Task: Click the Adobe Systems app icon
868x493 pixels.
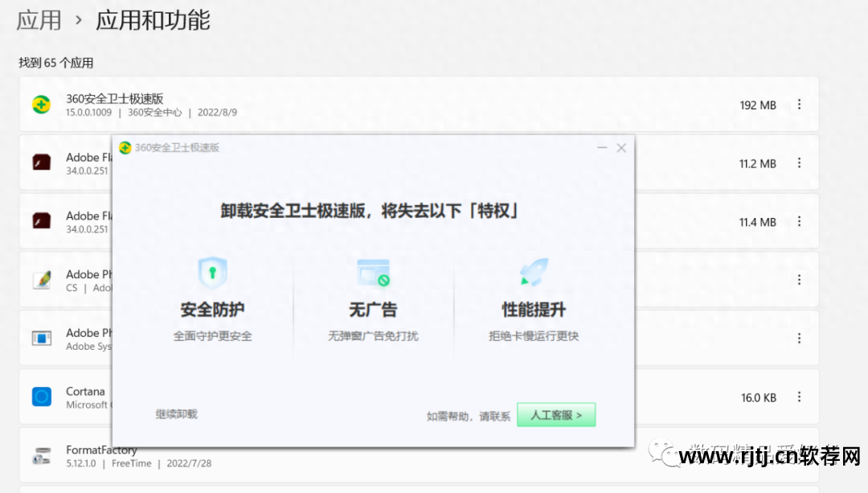Action: [42, 338]
